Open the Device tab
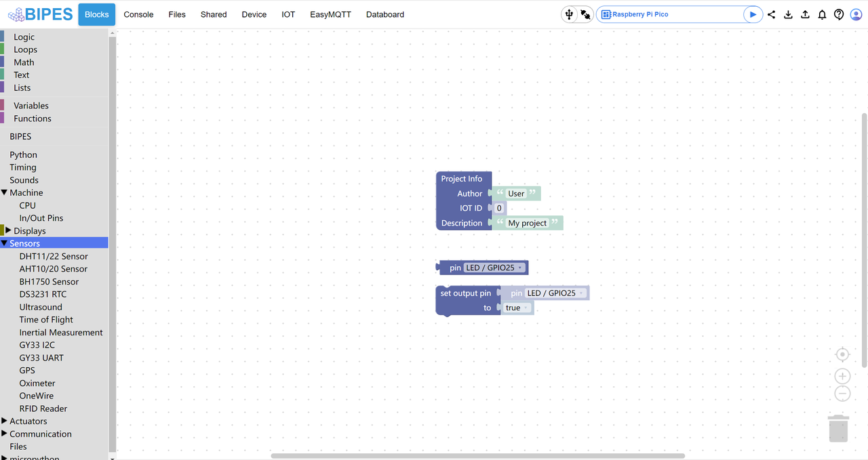 click(x=254, y=14)
